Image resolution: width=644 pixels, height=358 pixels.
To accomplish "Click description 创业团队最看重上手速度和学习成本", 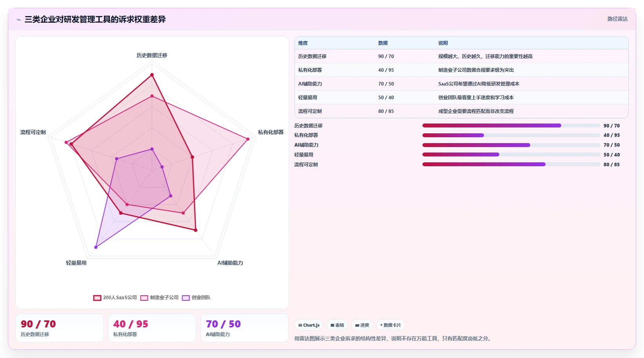I will [476, 98].
